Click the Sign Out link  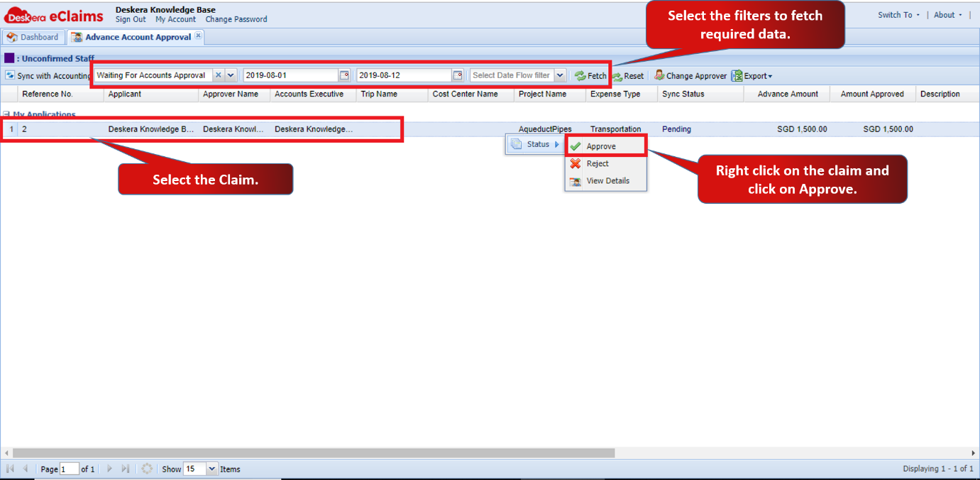click(x=131, y=19)
